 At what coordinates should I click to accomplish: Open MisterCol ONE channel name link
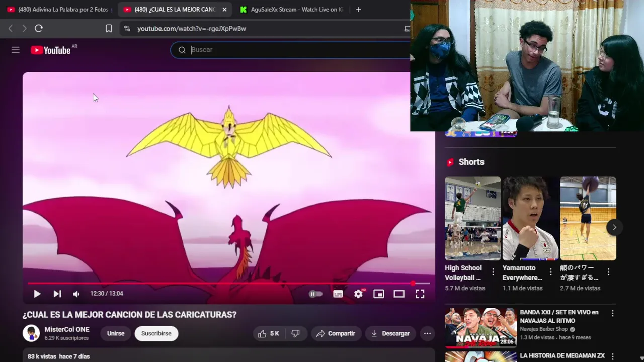coord(67,330)
